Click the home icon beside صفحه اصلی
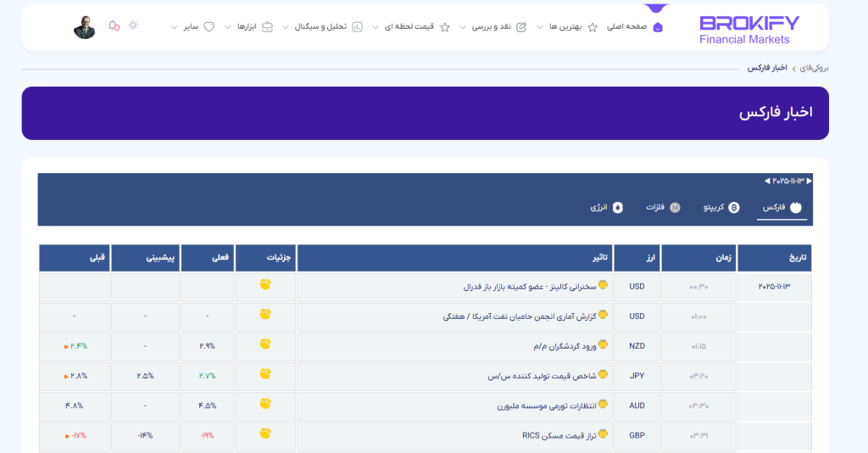This screenshot has height=453, width=868. pos(658,27)
